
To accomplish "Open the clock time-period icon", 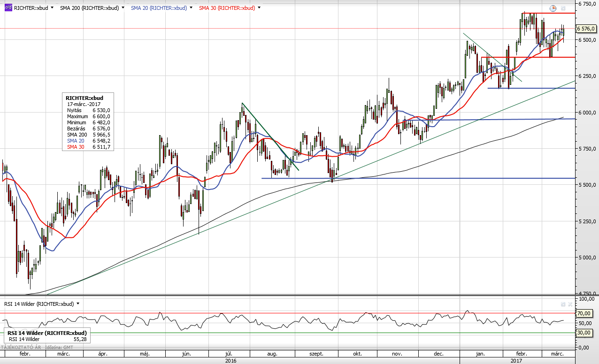I will [553, 8].
